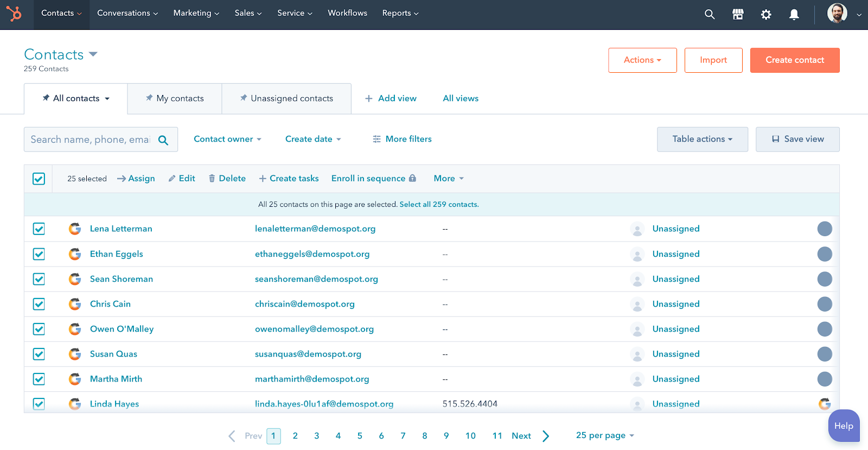Open the All contacts view dropdown arrow

point(107,99)
